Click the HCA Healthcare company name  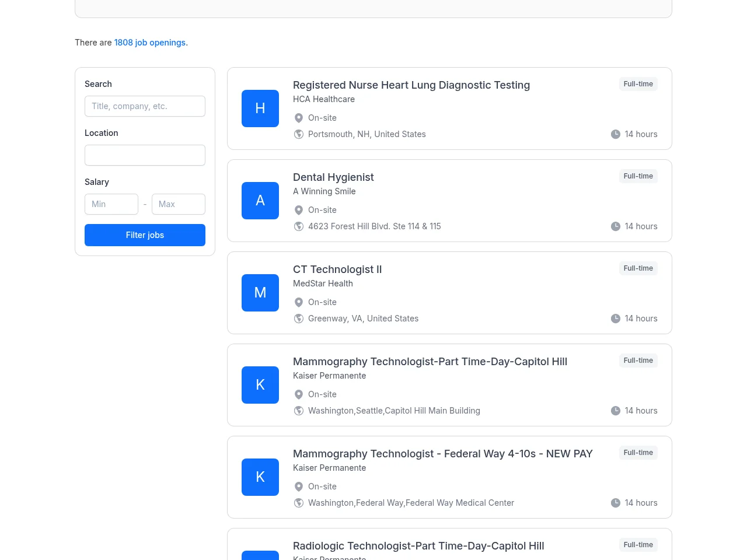point(324,99)
